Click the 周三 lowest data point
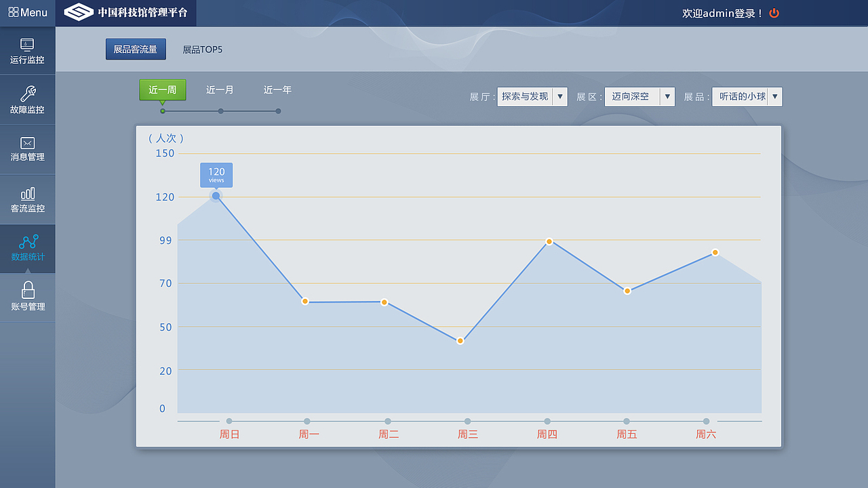Image resolution: width=868 pixels, height=488 pixels. 460,341
